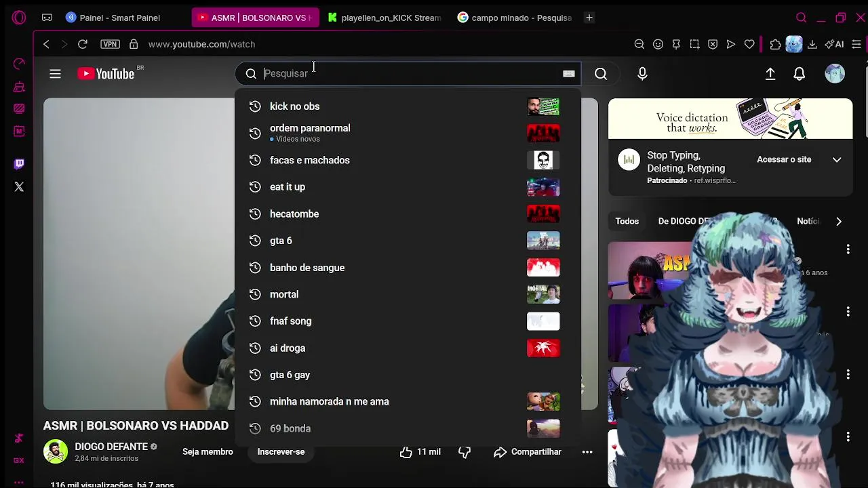Open the Flow send arrow icon
Viewport: 868px width, 488px height.
731,44
